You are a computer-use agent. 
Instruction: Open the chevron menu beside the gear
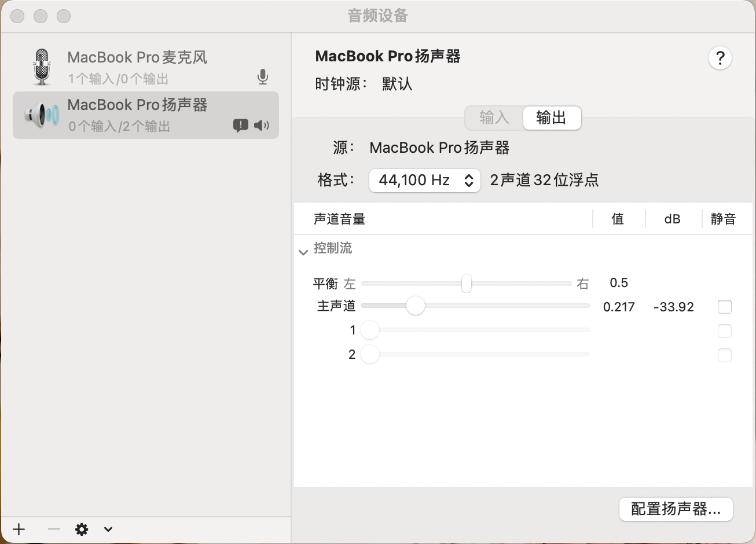108,529
